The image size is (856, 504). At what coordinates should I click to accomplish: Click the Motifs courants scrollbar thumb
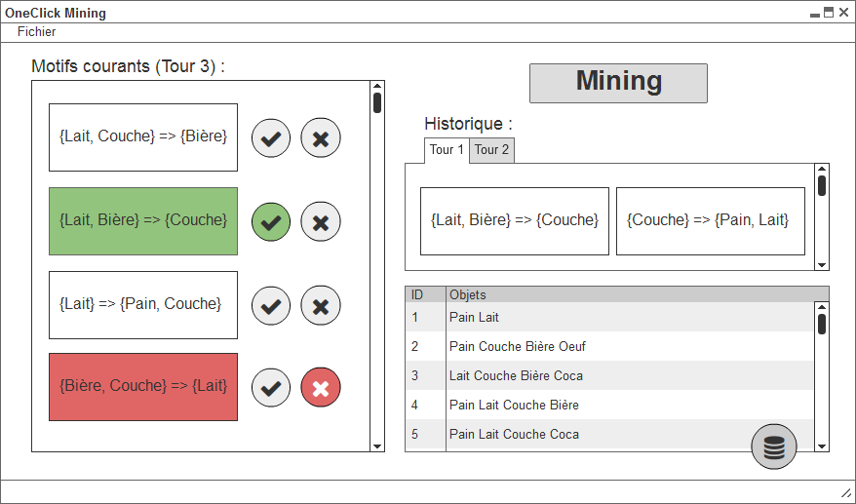pyautogui.click(x=377, y=103)
